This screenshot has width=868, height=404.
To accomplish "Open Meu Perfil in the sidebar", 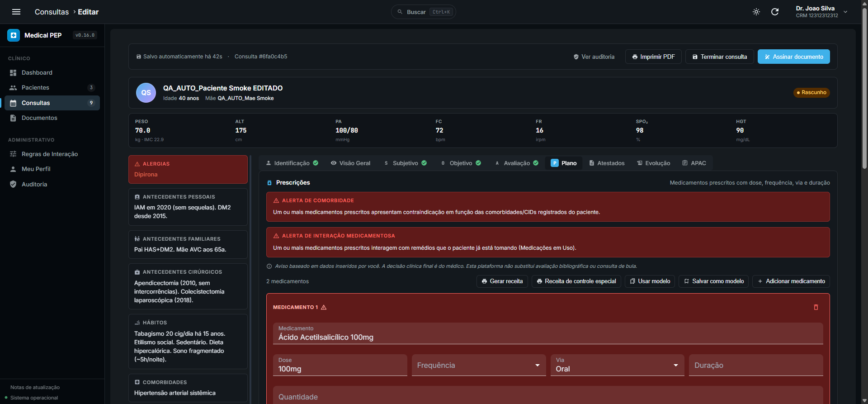I will tap(52, 169).
